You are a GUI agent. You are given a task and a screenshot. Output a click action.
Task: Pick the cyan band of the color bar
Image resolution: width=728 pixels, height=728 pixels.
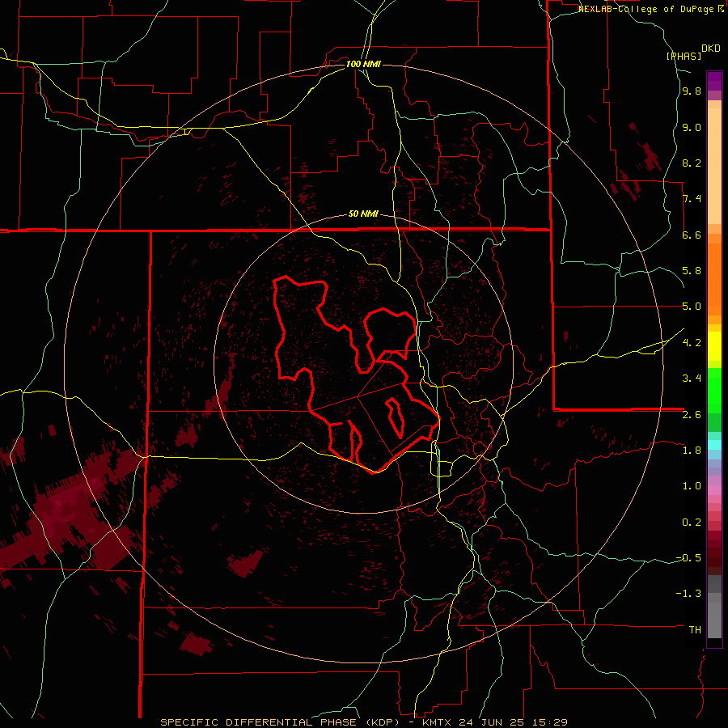point(714,444)
